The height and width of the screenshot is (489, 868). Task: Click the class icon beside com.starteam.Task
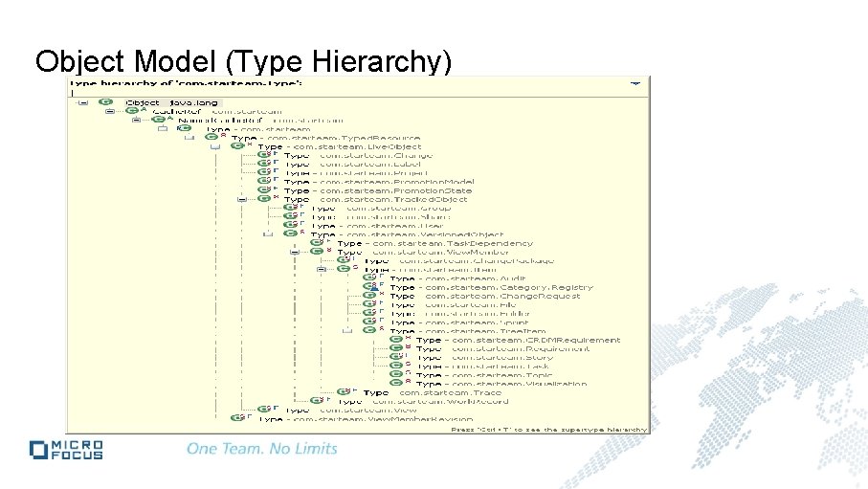[x=396, y=366]
